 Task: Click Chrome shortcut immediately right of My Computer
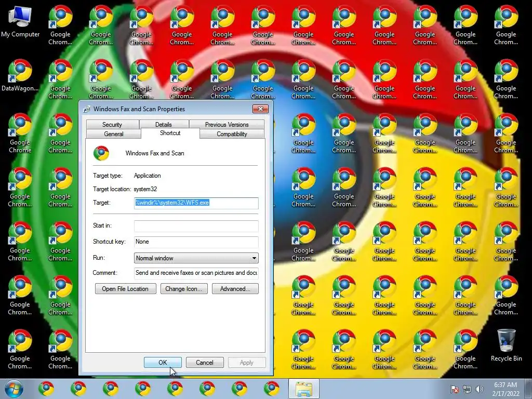click(x=60, y=25)
